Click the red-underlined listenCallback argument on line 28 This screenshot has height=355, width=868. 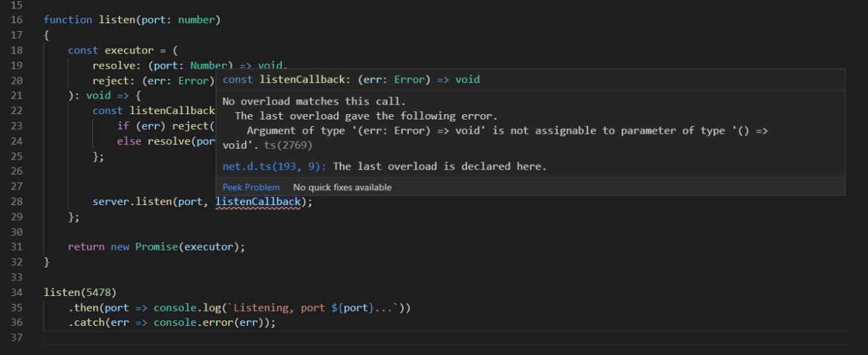(x=258, y=202)
